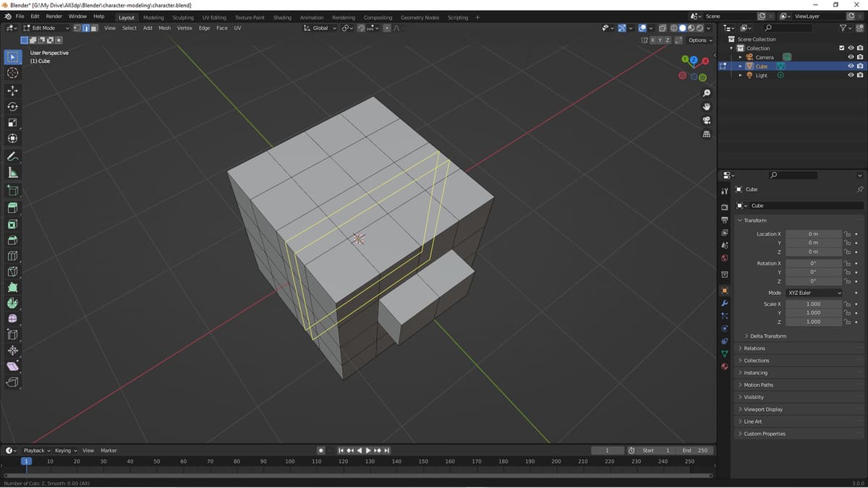
Task: Hide the Light object with its eye icon
Action: [x=851, y=75]
